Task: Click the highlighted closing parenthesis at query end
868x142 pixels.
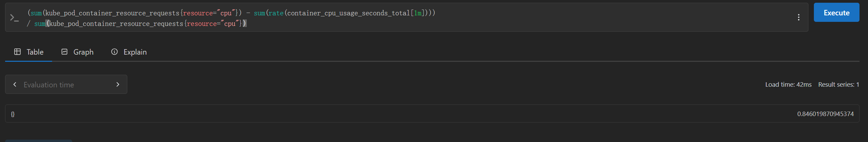Action: (244, 24)
